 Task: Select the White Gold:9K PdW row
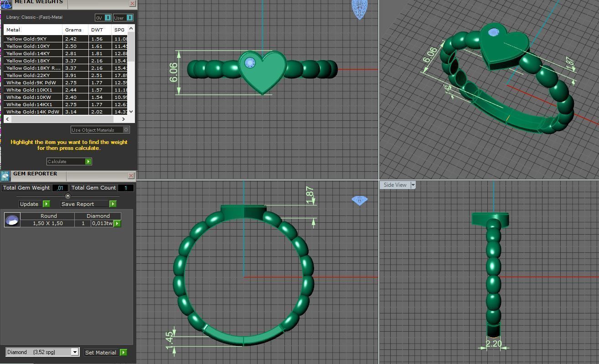pyautogui.click(x=66, y=82)
